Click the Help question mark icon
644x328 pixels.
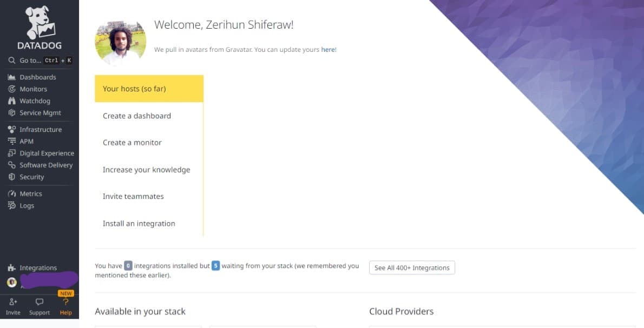coord(65,303)
